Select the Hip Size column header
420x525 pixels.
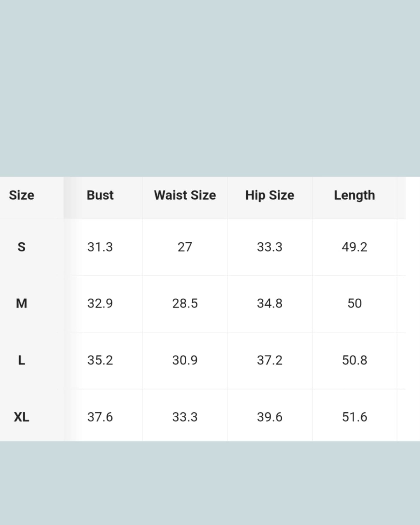click(x=270, y=195)
